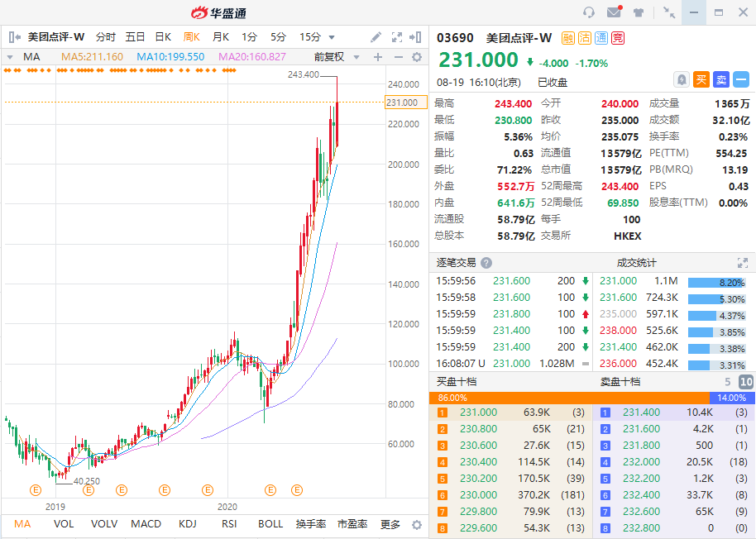The image size is (756, 539).
Task: Expand the MA indicator dropdown arrow
Action: pyautogui.click(x=10, y=57)
